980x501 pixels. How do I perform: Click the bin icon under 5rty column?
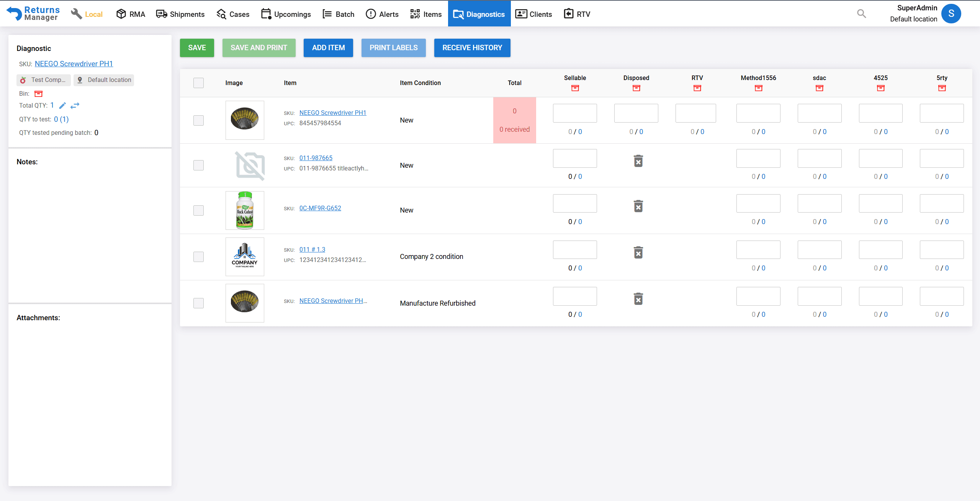(942, 88)
